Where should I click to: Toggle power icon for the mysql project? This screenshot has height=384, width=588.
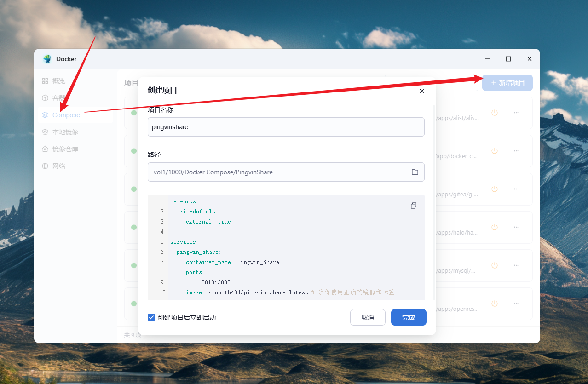pyautogui.click(x=495, y=265)
